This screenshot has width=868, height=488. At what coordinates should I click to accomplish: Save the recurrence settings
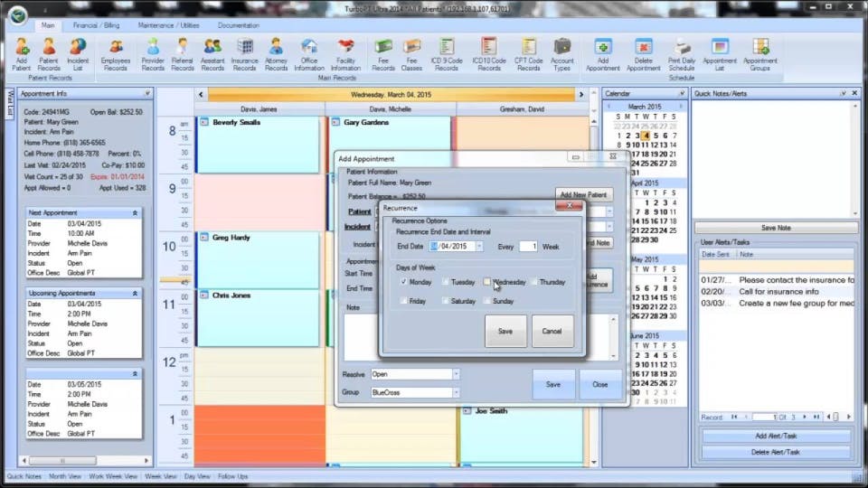(x=505, y=331)
